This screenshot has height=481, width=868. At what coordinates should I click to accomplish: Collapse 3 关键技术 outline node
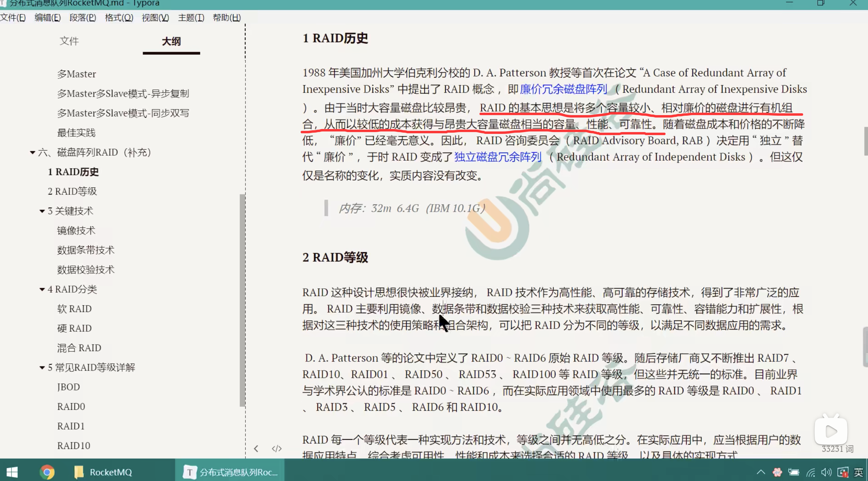(42, 211)
